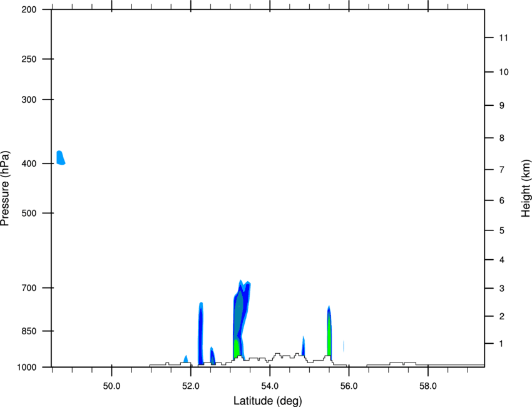532x407 pixels.
Task: Click the green core of the plume near 55.5 latitude
Action: click(329, 336)
